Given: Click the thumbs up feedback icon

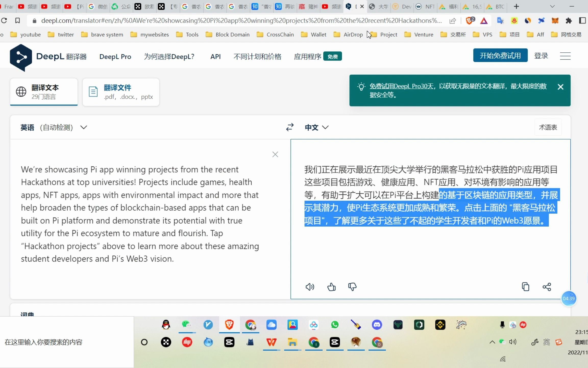Looking at the screenshot, I should click(331, 286).
